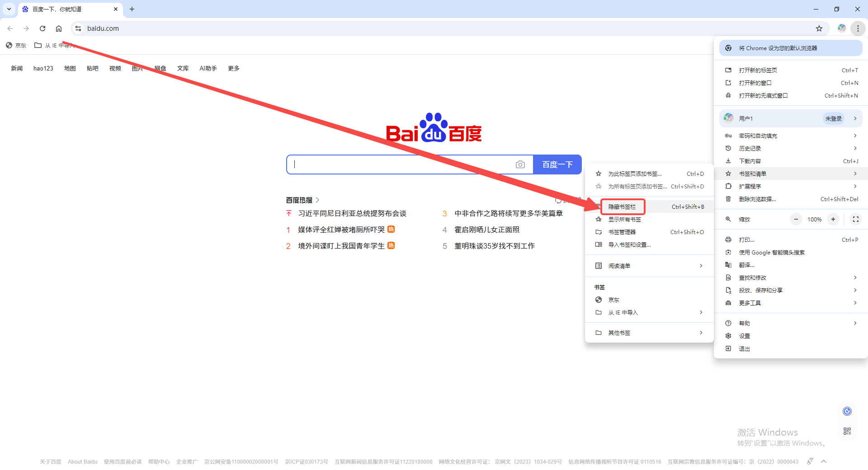Expand 帮助 submenu
The height and width of the screenshot is (470, 868).
click(791, 323)
